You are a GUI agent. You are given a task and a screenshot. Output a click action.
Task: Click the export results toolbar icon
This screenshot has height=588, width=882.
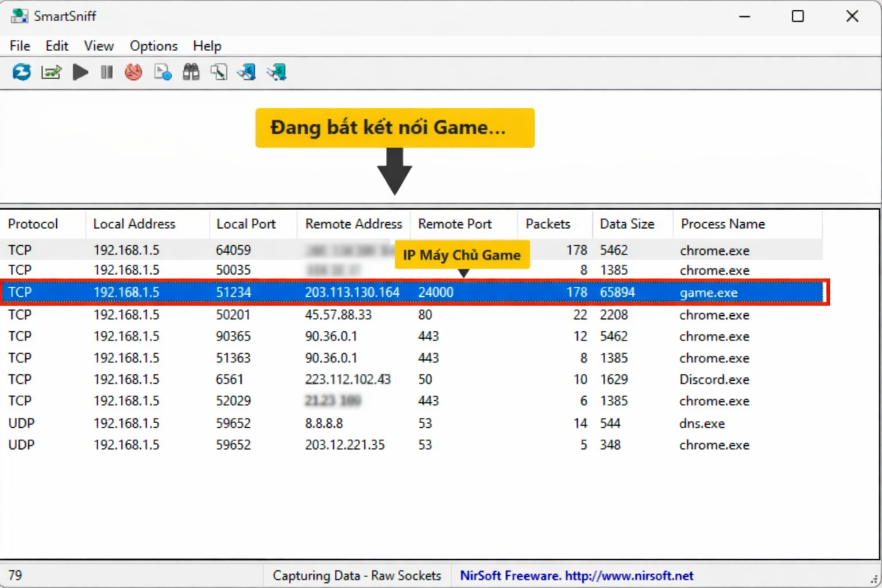coord(51,72)
